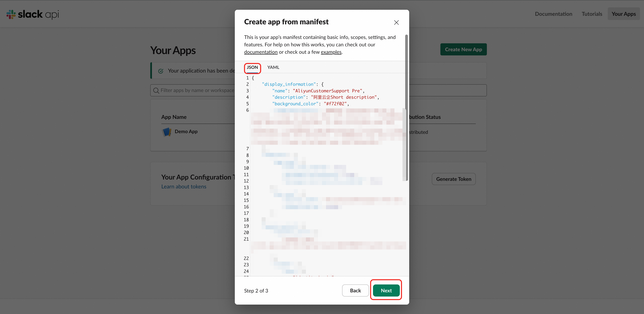This screenshot has height=314, width=644.
Task: Open Your Apps in the top navigation
Action: coord(624,14)
